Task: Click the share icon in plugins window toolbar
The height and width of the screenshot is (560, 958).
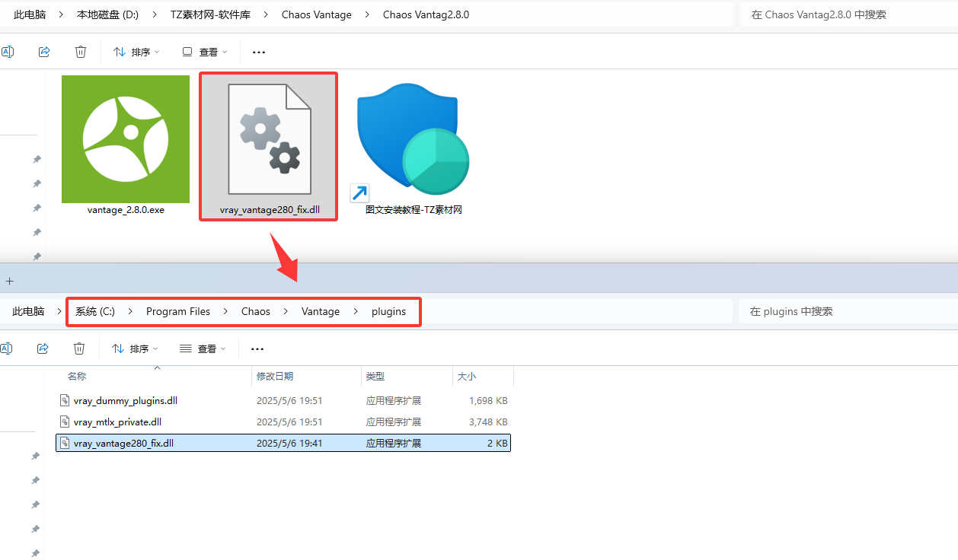Action: [x=43, y=348]
